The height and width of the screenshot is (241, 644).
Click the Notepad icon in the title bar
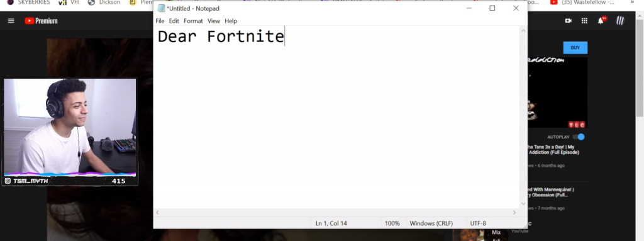162,8
